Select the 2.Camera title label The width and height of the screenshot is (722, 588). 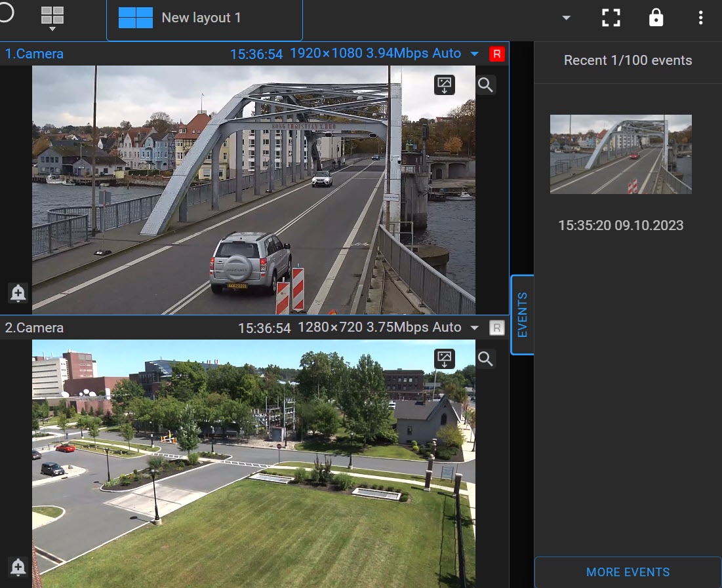[34, 328]
